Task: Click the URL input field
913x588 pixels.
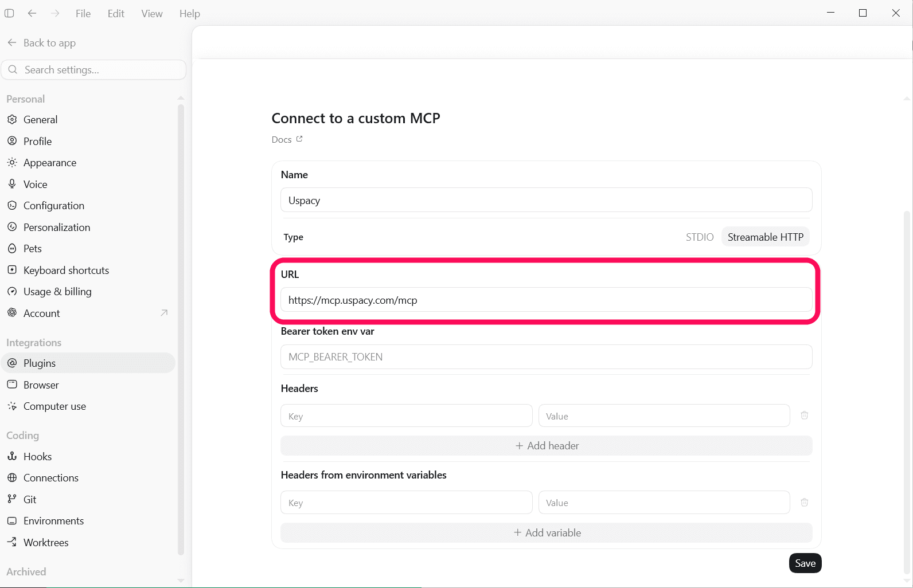Action: click(x=547, y=300)
